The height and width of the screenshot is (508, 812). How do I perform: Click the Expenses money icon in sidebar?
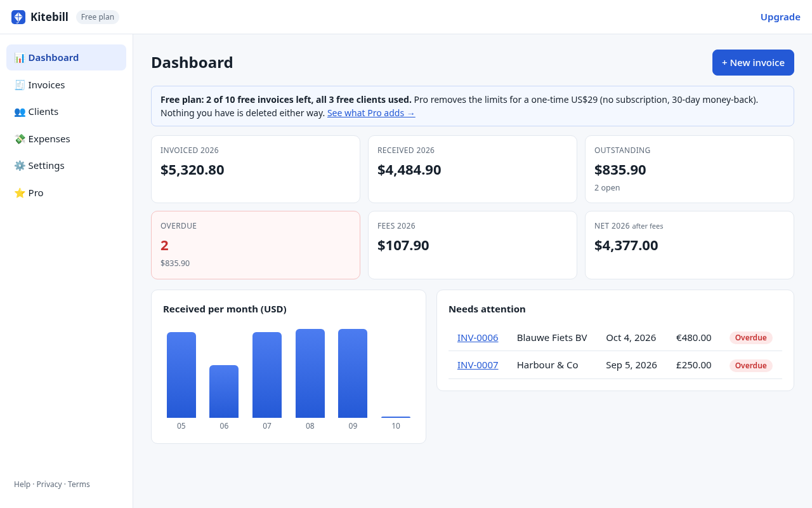coord(20,139)
